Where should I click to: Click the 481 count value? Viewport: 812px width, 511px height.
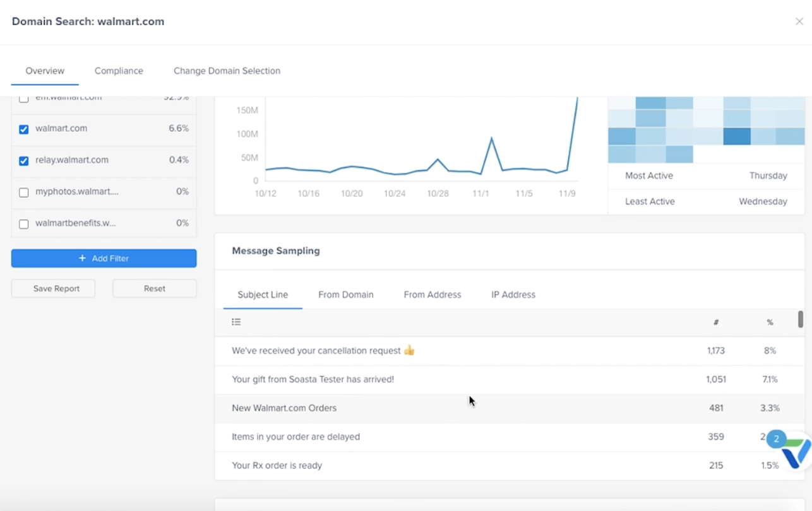click(716, 408)
